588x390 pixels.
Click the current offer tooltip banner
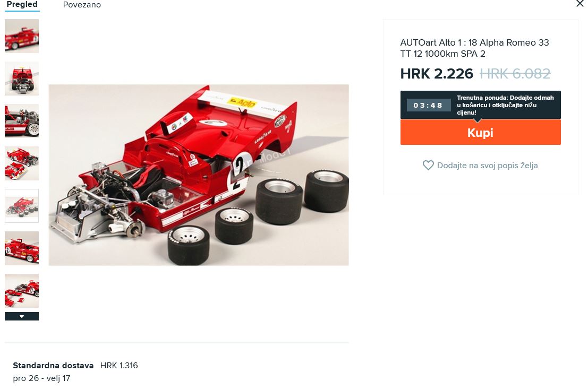(x=480, y=105)
